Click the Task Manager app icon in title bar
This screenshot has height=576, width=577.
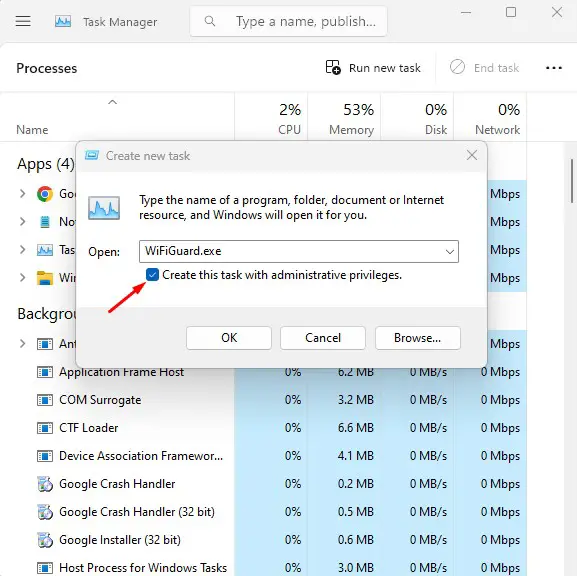click(63, 21)
